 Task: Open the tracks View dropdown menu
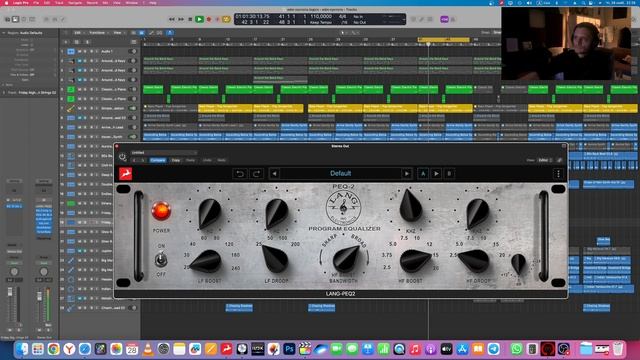(118, 33)
